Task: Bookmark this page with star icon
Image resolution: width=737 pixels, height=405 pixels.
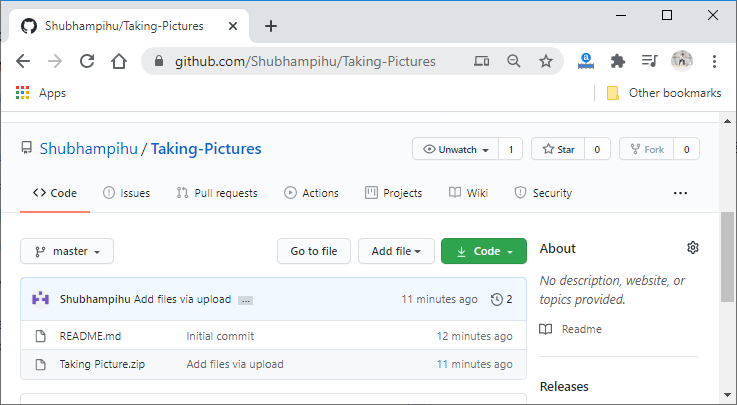Action: coord(546,61)
